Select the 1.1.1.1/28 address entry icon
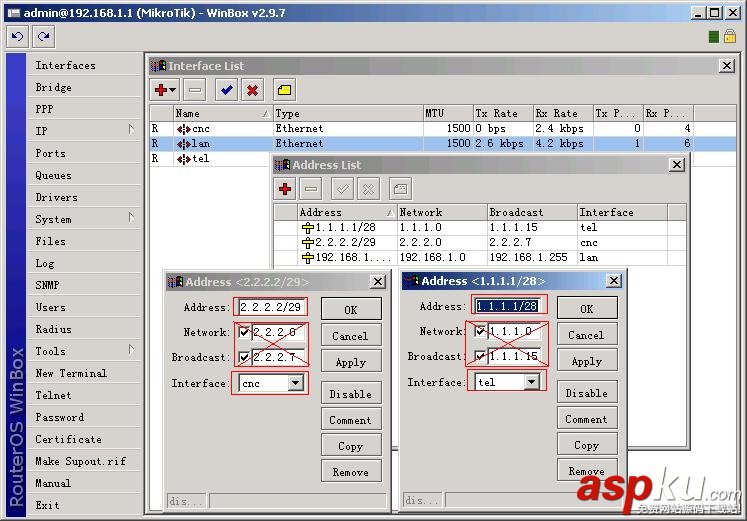This screenshot has height=521, width=747. pyautogui.click(x=308, y=228)
